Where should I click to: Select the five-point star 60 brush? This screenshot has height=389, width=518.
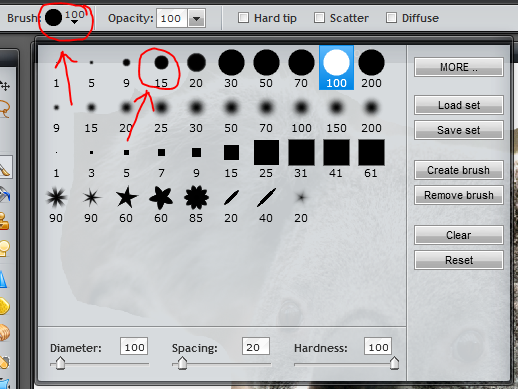coord(126,203)
